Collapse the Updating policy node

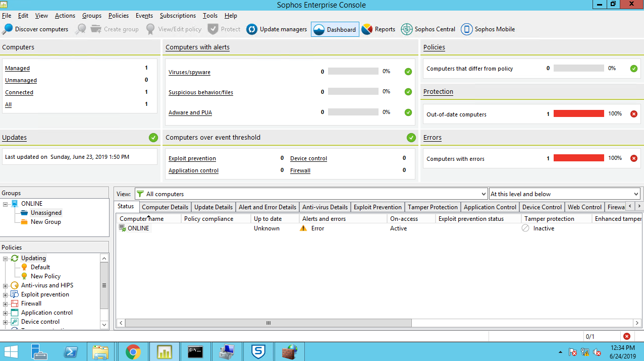(x=6, y=258)
